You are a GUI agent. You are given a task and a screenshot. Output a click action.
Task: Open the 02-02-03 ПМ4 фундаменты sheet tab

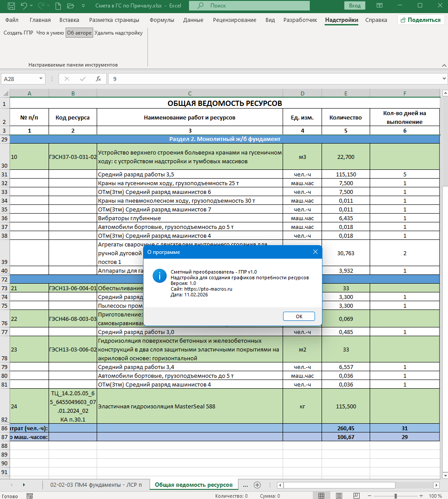[x=96, y=485]
